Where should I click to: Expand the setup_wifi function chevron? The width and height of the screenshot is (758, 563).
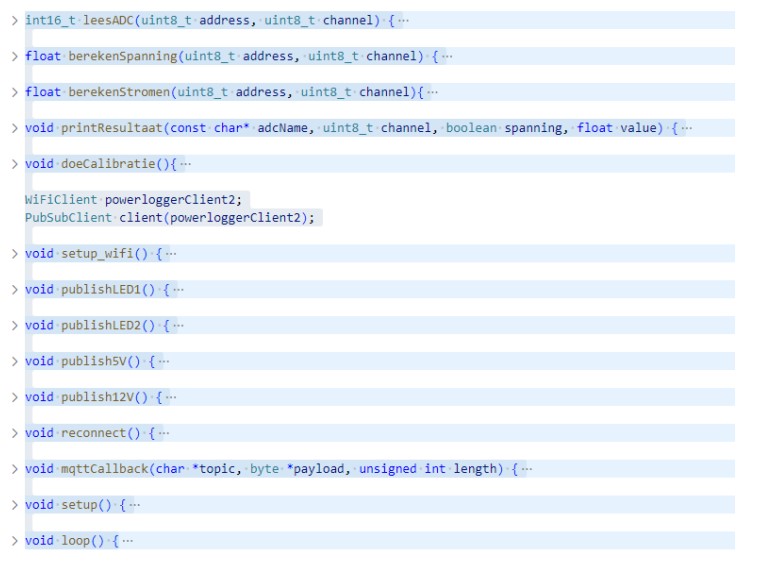[14, 254]
